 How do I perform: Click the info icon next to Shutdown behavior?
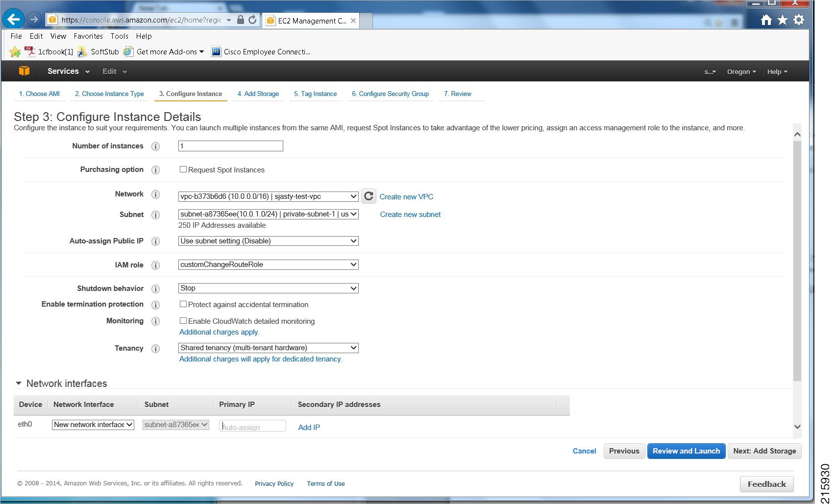[155, 289]
